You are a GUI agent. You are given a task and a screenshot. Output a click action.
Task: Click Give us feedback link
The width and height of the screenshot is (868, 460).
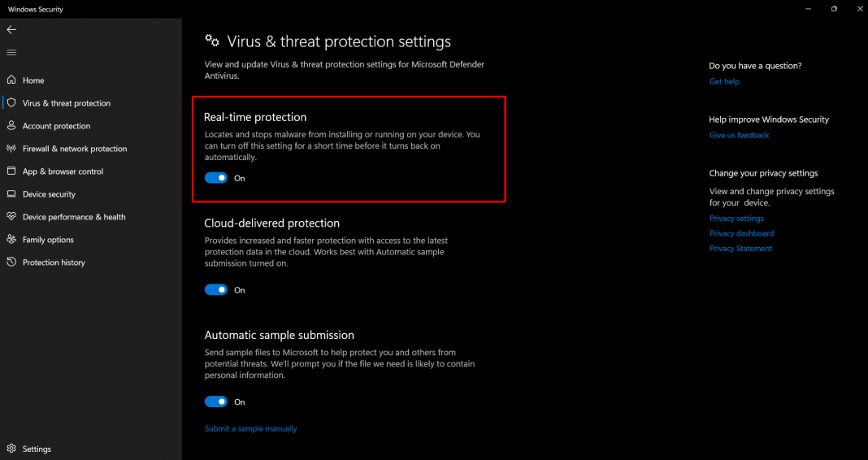click(x=739, y=135)
